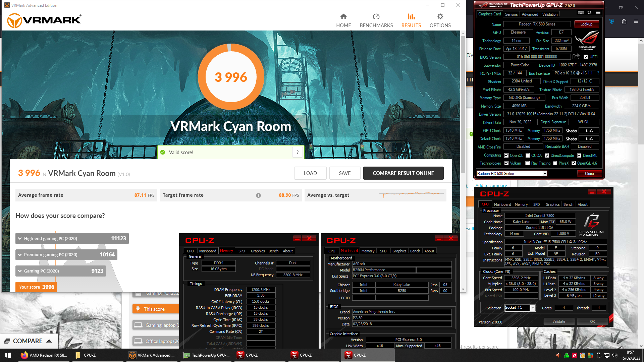Toggle Ray Tracing checkbox in GPU-Z
Image resolution: width=644 pixels, height=362 pixels.
point(528,163)
